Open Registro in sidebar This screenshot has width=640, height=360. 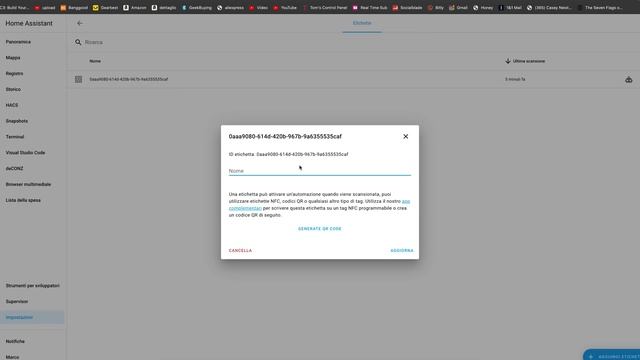(x=14, y=73)
